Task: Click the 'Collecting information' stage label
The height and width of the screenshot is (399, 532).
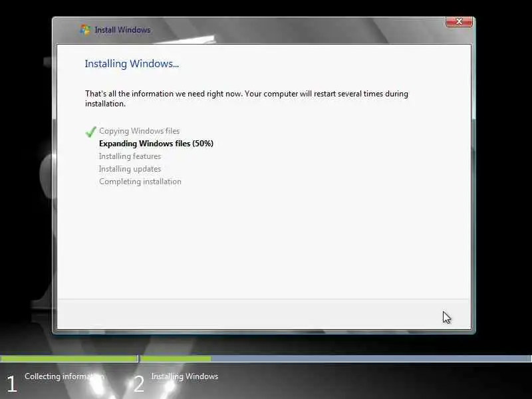Action: coord(65,376)
